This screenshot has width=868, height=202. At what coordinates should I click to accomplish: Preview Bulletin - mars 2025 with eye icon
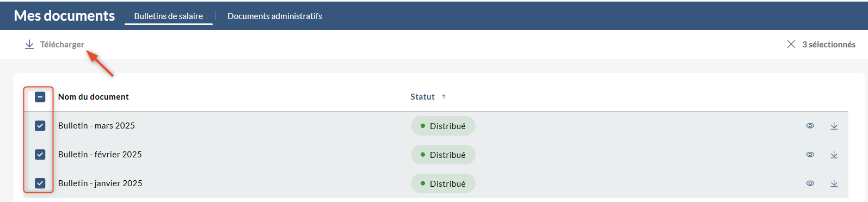pyautogui.click(x=810, y=126)
